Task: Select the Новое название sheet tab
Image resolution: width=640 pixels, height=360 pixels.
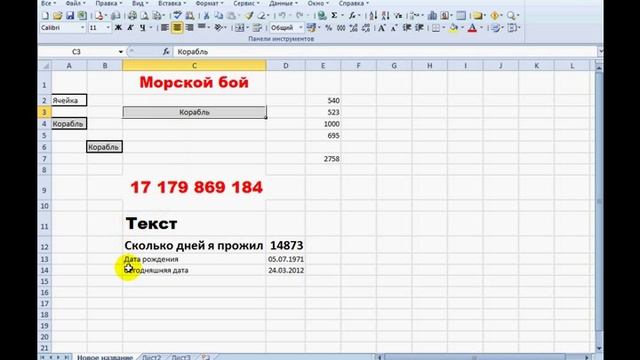Action: pos(105,357)
